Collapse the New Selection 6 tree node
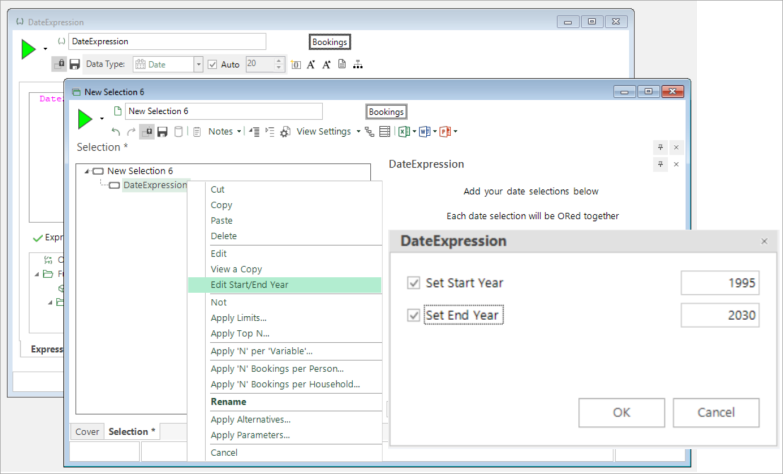 [86, 171]
